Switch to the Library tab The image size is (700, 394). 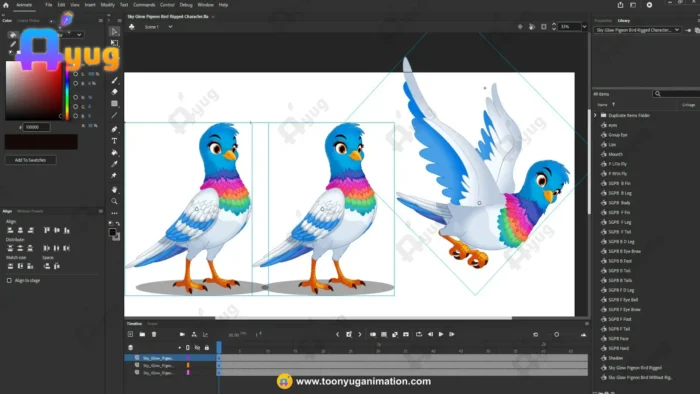click(x=624, y=21)
